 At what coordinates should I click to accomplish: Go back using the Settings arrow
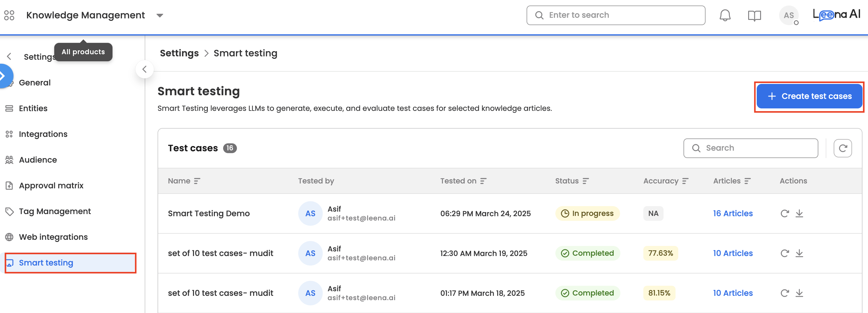point(10,57)
